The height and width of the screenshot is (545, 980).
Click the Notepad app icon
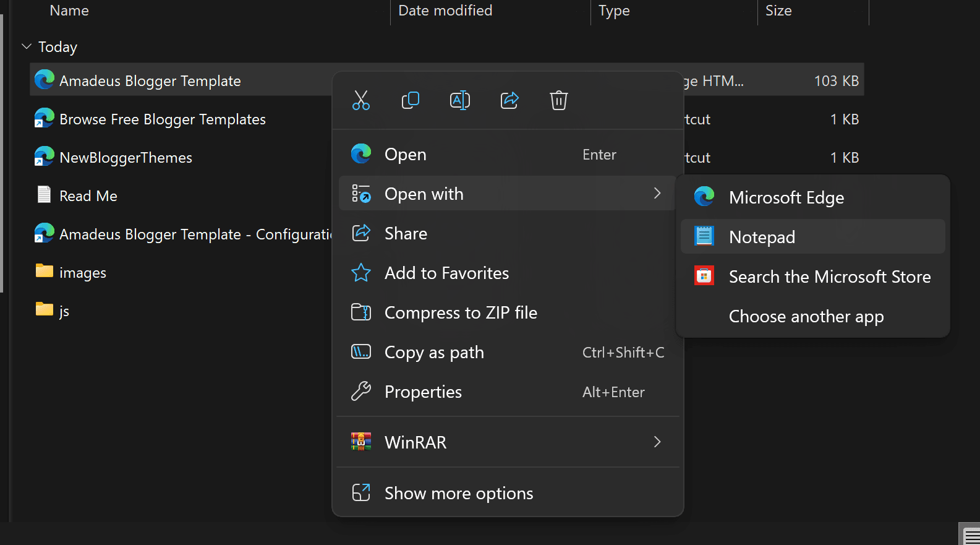704,236
